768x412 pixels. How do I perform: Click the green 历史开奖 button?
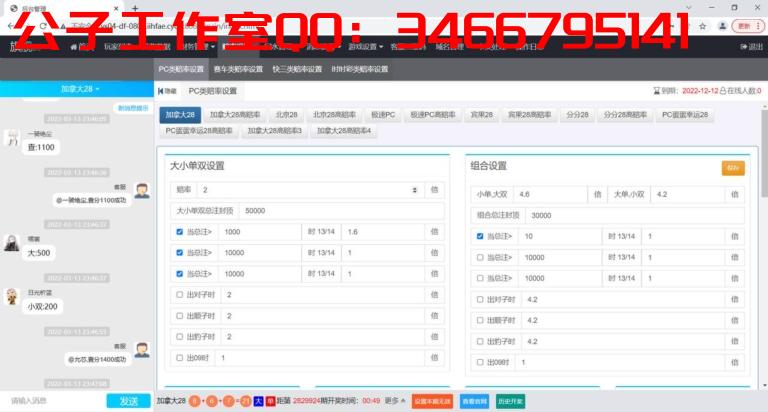pyautogui.click(x=510, y=401)
